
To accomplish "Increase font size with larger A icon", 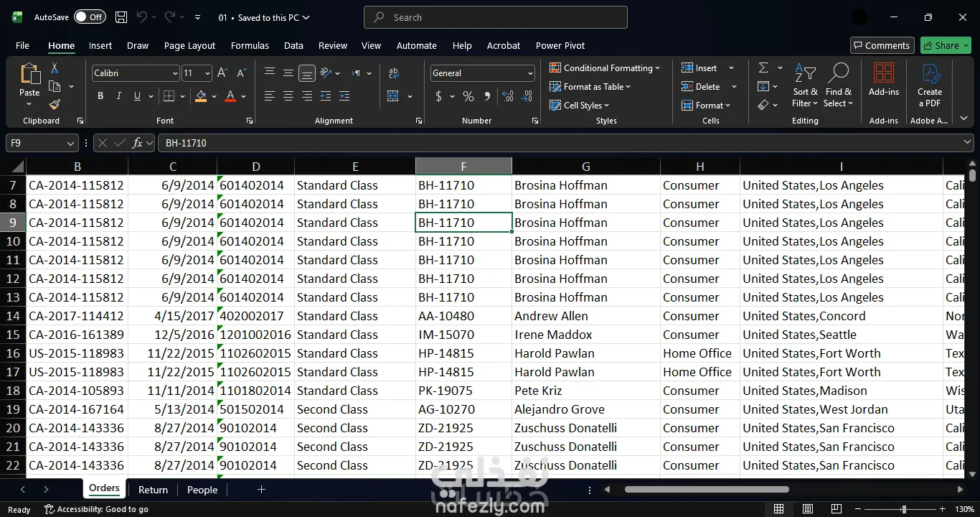I will [x=222, y=73].
